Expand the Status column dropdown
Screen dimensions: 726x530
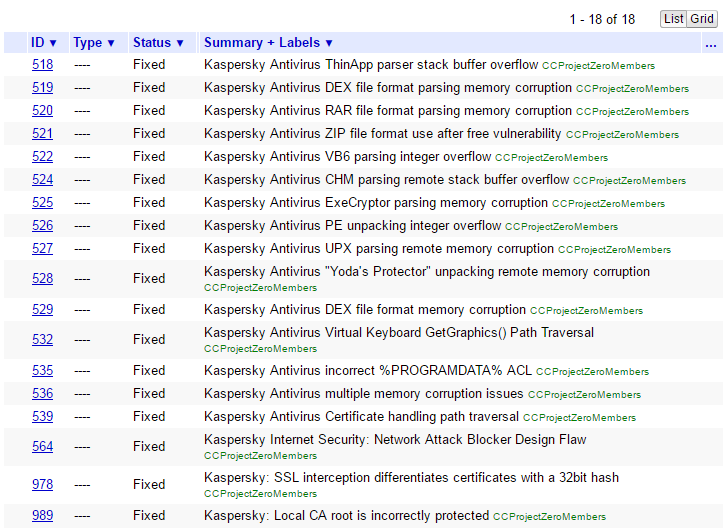[x=158, y=43]
